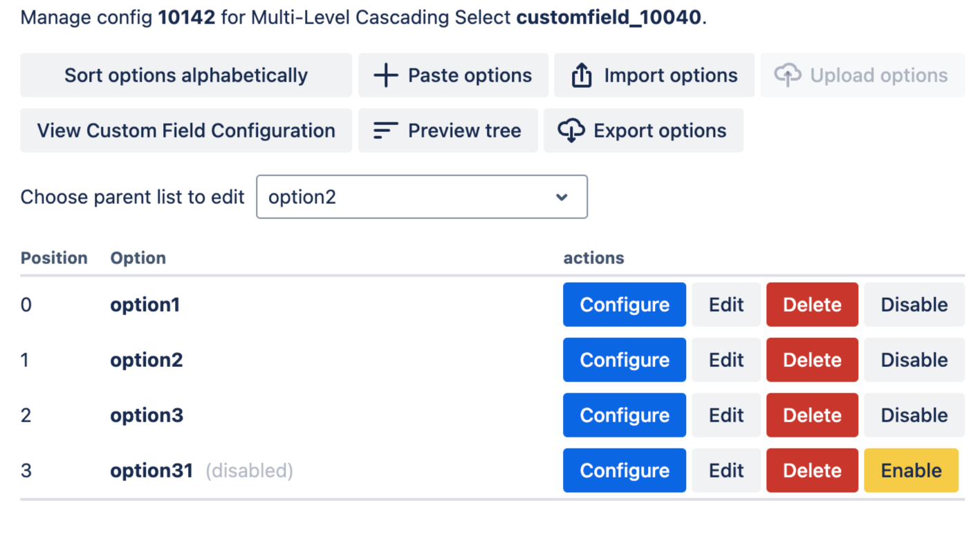Edit the option31 row

click(726, 471)
